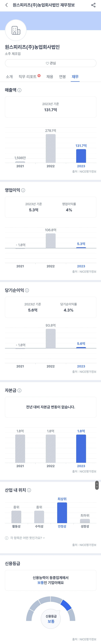The height and width of the screenshot is (644, 101).
Task: Select the 2023 bar in 매출액 chart
Action: click(x=81, y=156)
